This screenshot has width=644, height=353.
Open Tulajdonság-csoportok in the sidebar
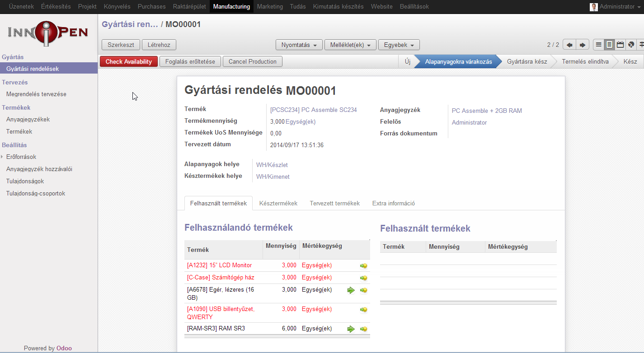click(36, 193)
